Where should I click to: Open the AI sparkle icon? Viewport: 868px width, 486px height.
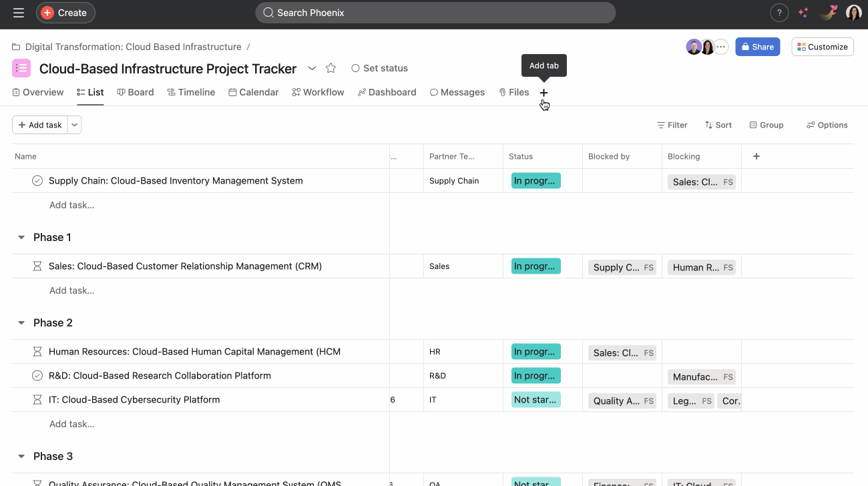pos(803,13)
